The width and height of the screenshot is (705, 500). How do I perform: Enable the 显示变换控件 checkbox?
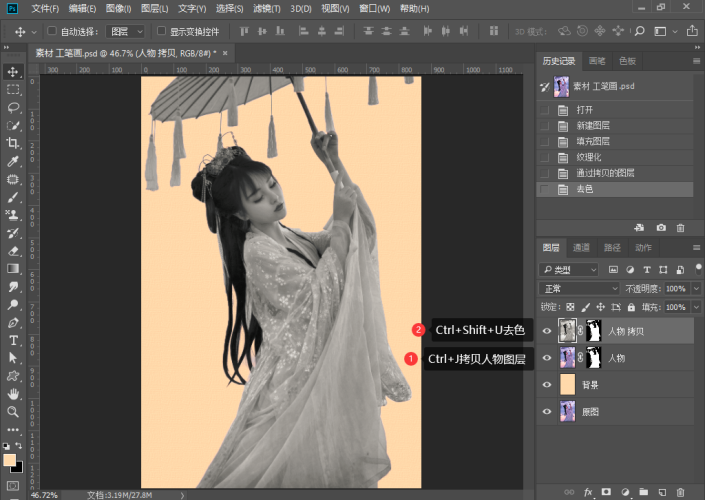(161, 31)
